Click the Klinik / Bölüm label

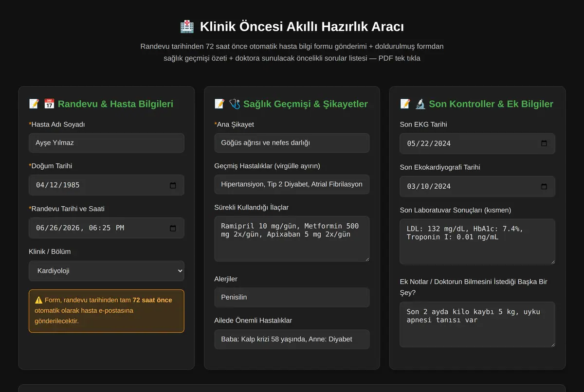(x=50, y=251)
